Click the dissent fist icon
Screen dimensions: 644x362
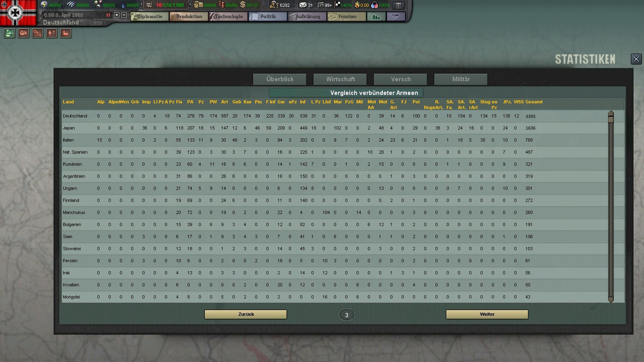[357, 5]
